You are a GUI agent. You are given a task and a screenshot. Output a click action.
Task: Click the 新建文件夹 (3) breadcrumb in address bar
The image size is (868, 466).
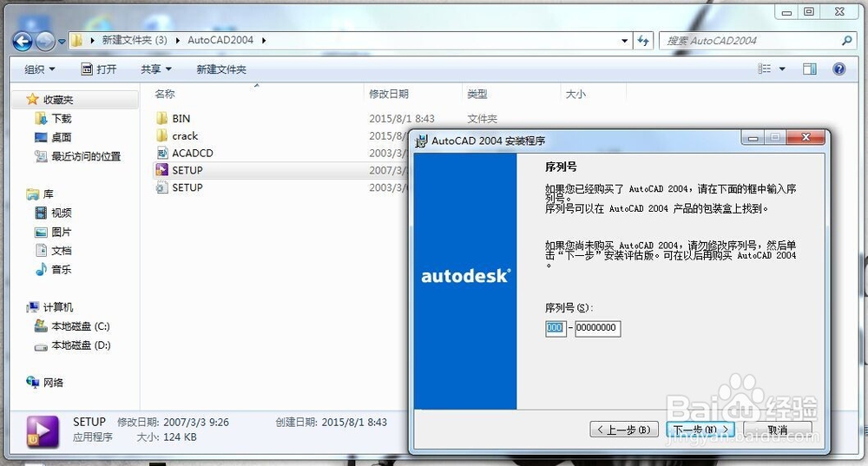(x=134, y=40)
